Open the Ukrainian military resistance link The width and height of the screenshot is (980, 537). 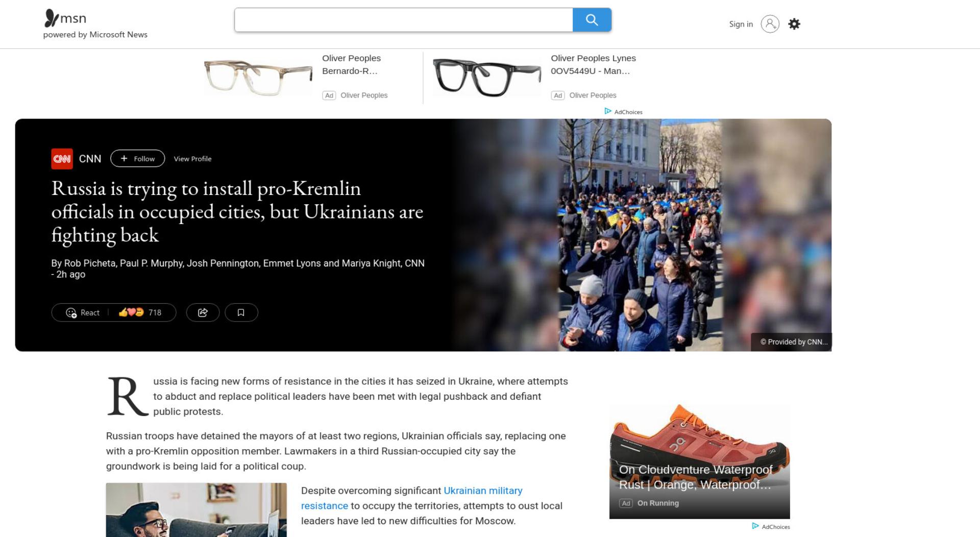(x=411, y=498)
